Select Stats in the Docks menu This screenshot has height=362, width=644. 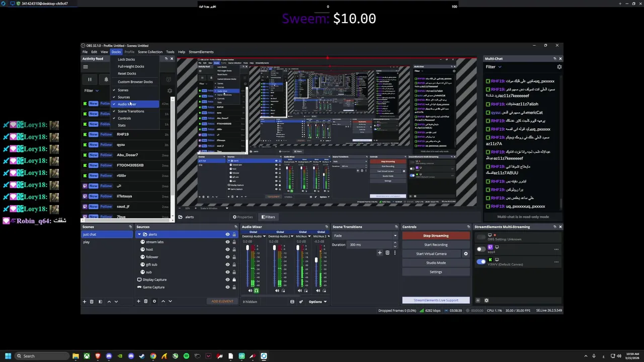click(122, 125)
